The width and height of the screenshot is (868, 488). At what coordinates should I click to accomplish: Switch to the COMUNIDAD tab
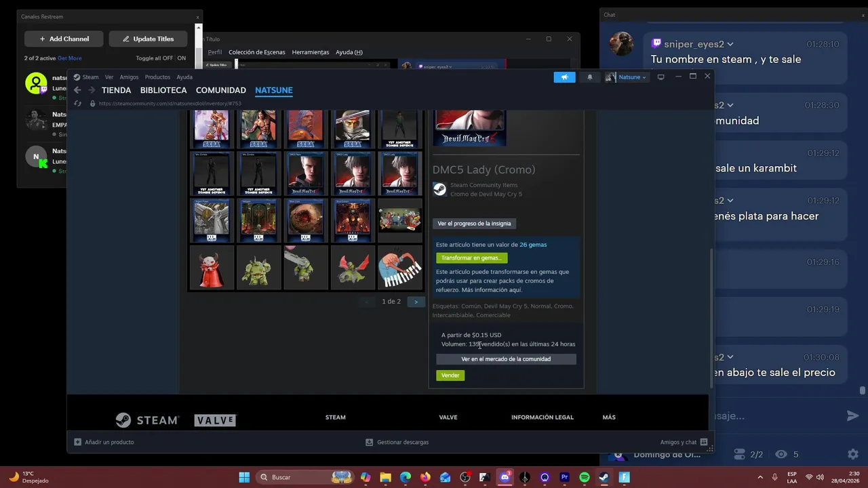[221, 90]
